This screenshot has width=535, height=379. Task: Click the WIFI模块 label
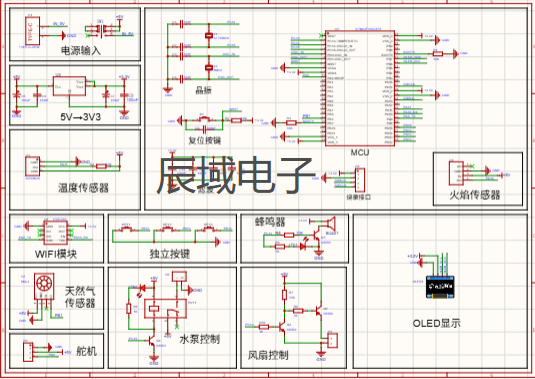click(x=56, y=254)
